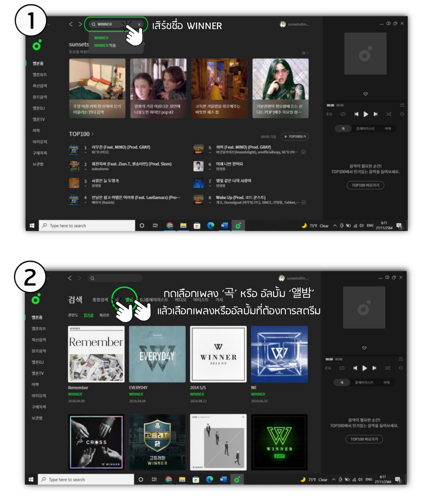Switch to the 앨범 search tab

(129, 300)
